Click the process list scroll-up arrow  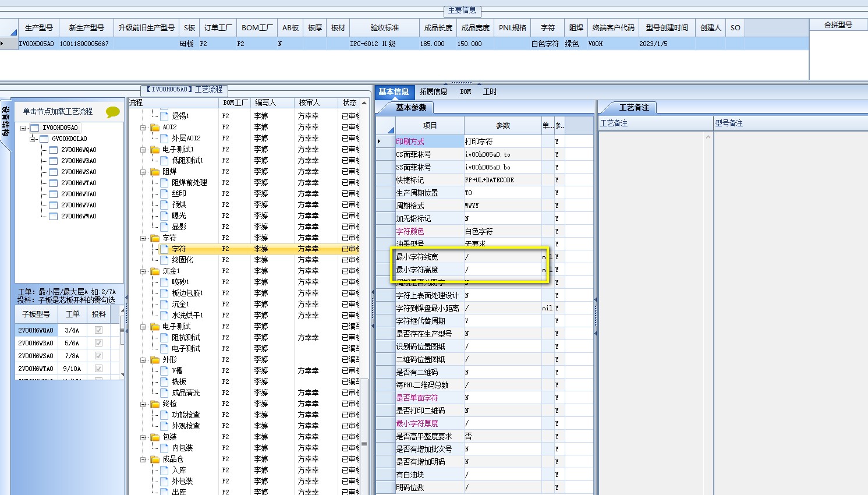[364, 103]
